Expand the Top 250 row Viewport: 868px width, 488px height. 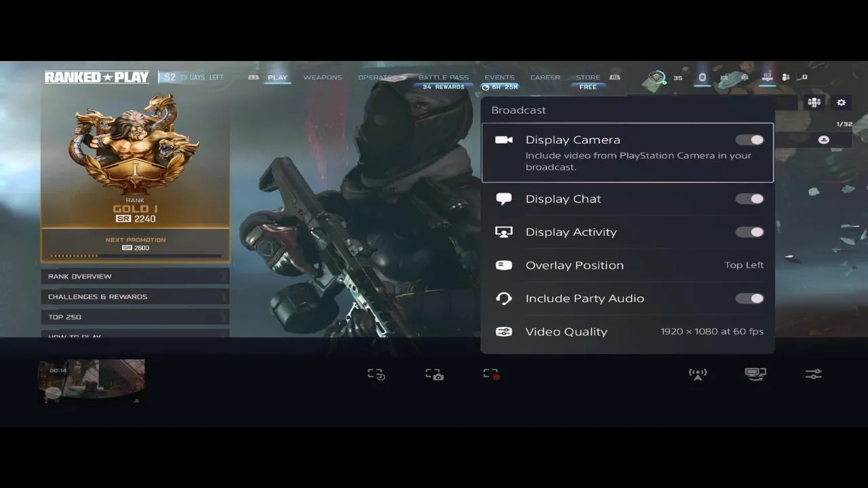click(135, 317)
